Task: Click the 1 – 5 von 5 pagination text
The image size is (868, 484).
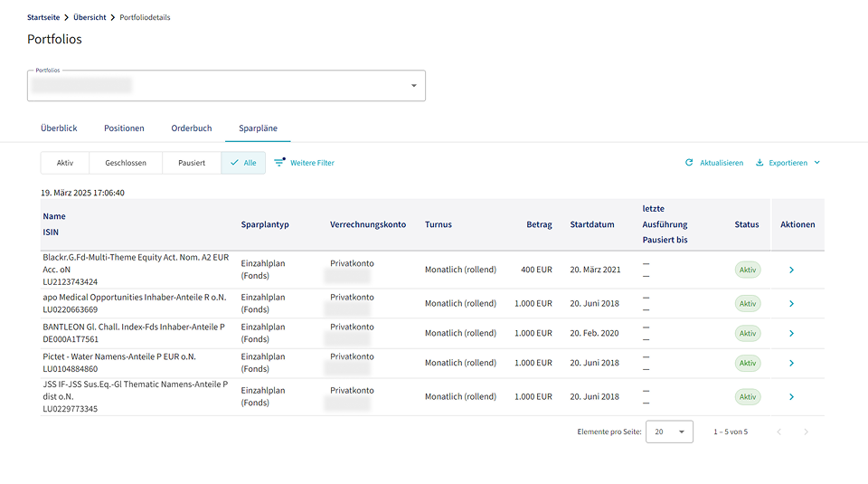Action: [x=731, y=432]
